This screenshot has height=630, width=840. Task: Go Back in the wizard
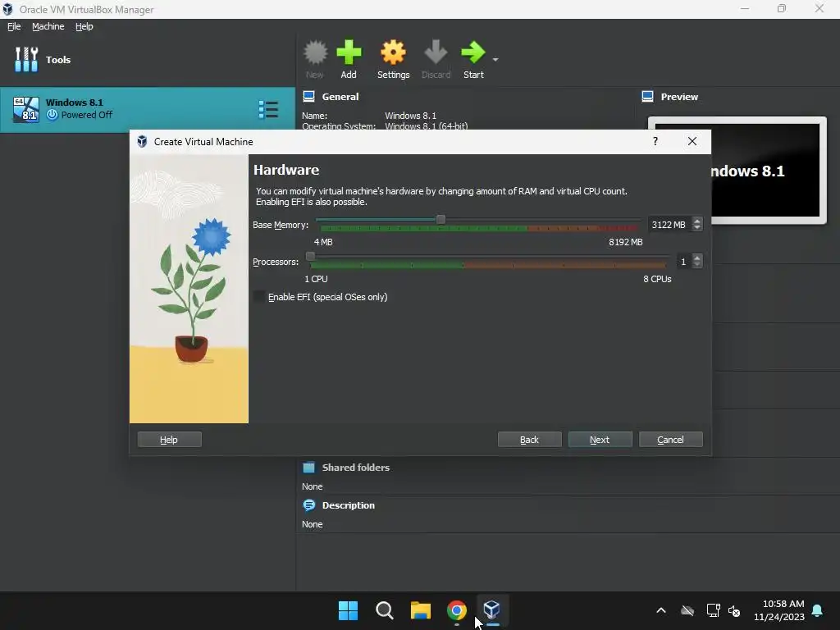[529, 440]
